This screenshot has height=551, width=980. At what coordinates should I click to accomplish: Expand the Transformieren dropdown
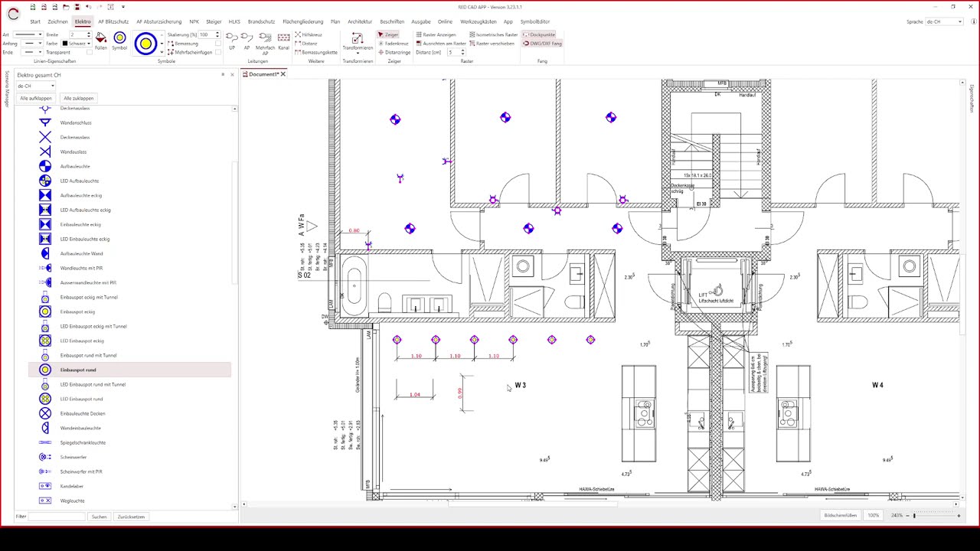(358, 54)
